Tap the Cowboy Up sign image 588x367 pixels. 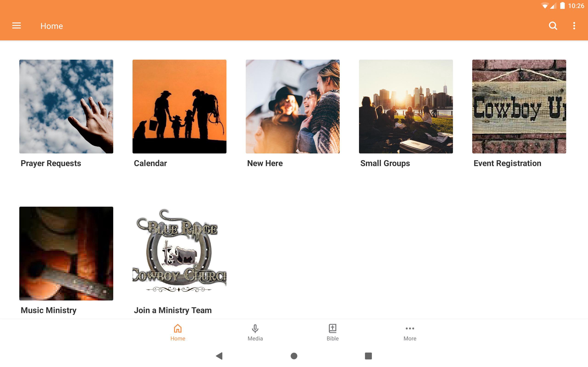click(x=519, y=106)
